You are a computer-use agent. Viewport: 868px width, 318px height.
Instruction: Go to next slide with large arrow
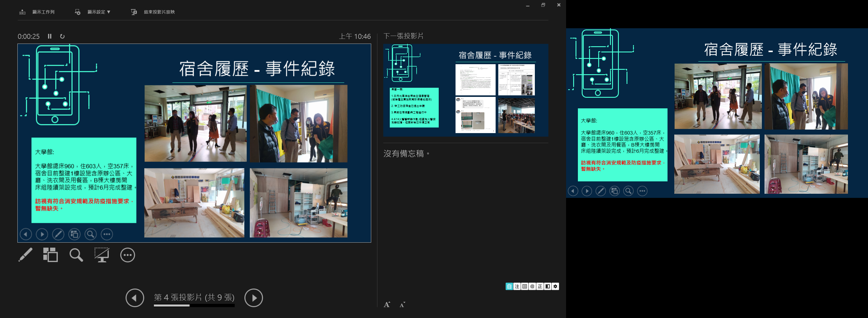tap(253, 298)
